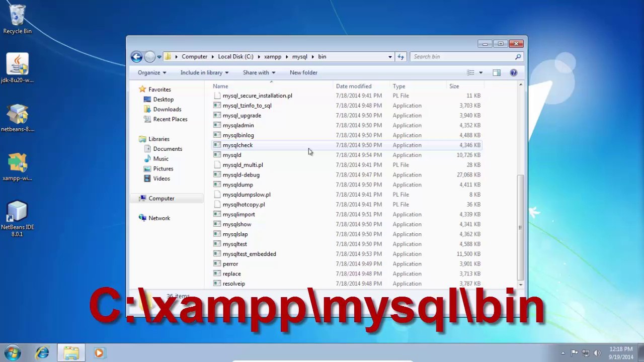
Task: Select the file named resolveip
Action: (233, 284)
